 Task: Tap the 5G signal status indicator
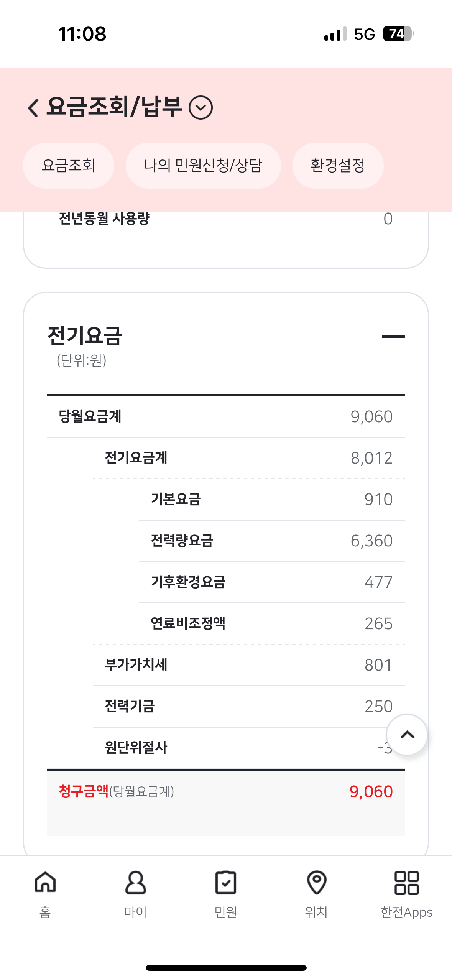point(364,34)
